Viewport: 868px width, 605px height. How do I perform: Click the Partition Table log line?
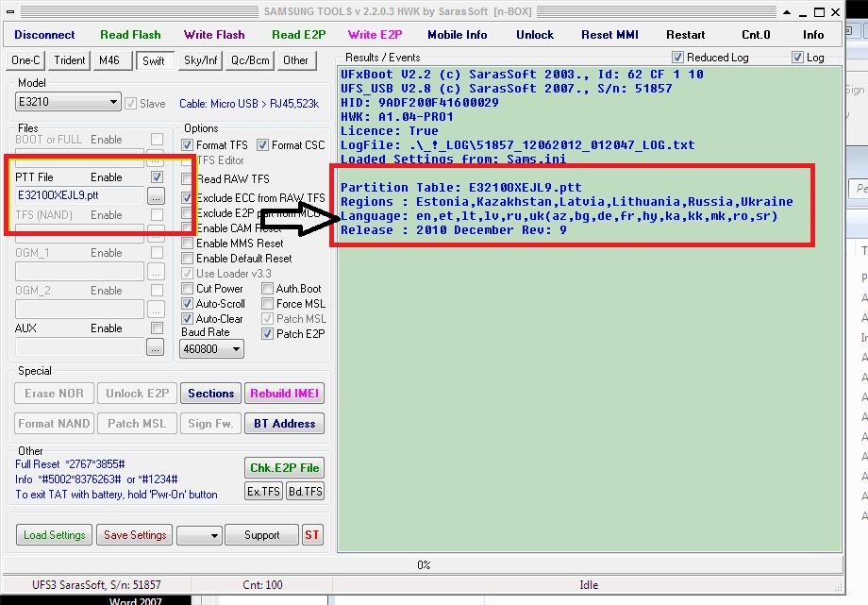[461, 187]
